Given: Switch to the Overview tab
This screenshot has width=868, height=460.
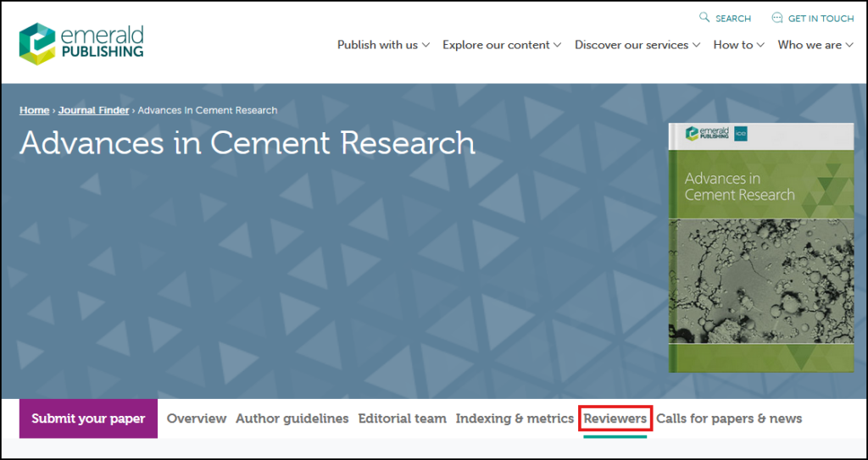Looking at the screenshot, I should 197,418.
